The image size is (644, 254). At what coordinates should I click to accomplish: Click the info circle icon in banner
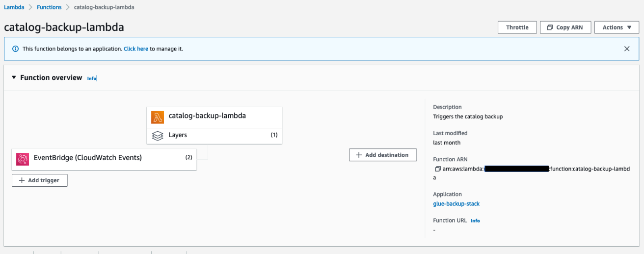pos(15,49)
